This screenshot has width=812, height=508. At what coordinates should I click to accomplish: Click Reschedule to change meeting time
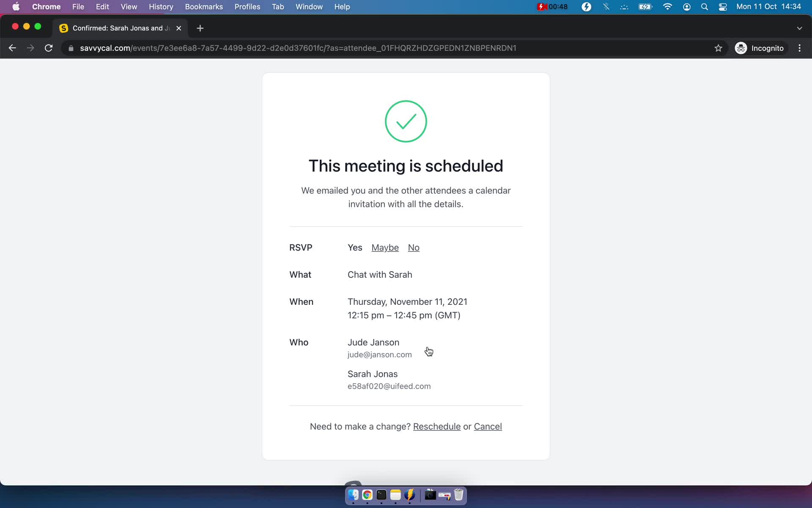pyautogui.click(x=436, y=426)
